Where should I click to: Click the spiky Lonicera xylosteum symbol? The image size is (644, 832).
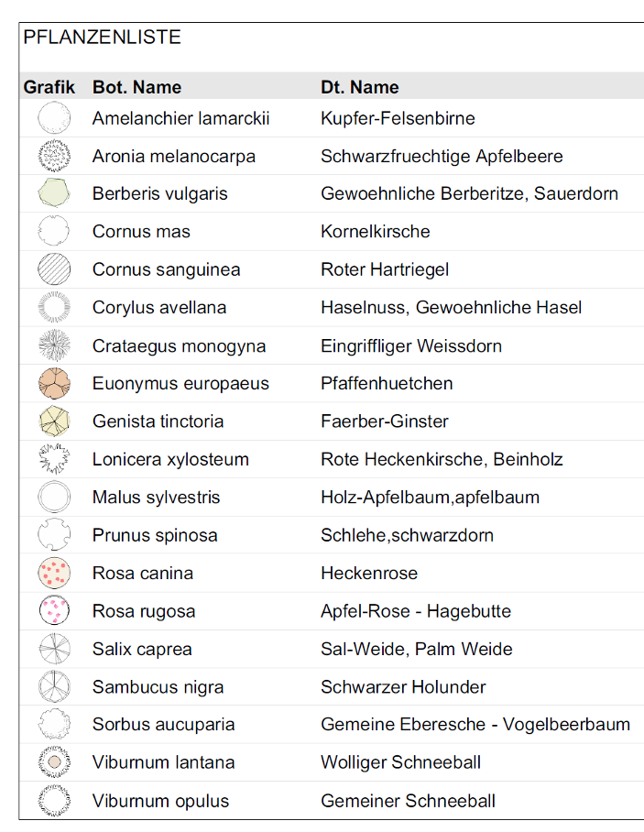tap(54, 459)
